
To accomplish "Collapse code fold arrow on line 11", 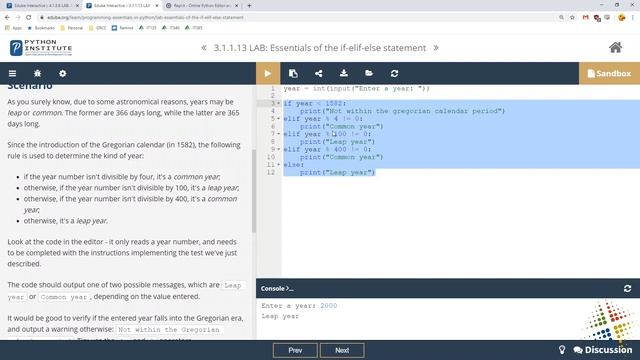I will pyautogui.click(x=279, y=164).
